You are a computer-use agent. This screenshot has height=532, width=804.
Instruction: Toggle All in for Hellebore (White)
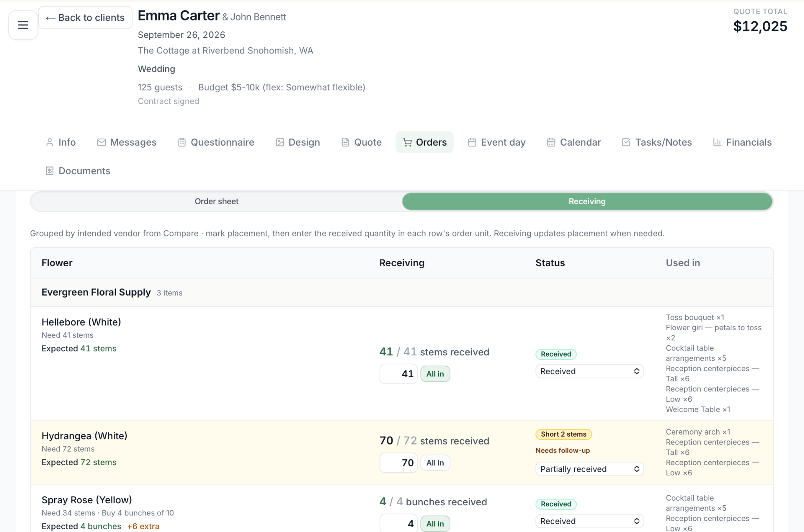pos(435,374)
